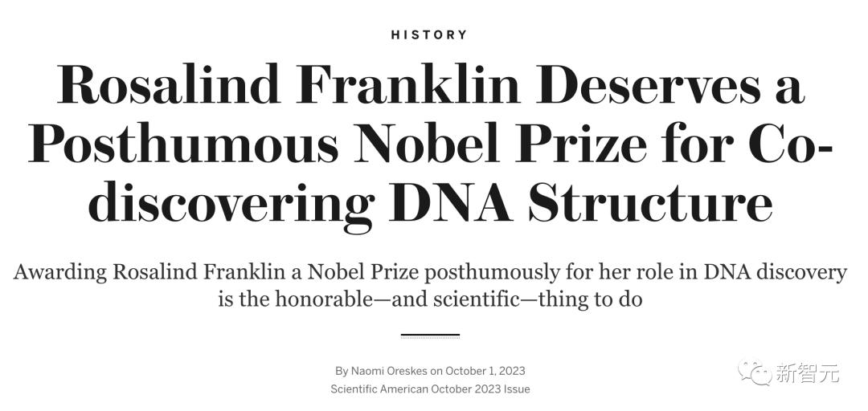This screenshot has height=411, width=868.
Task: Click the word "discovering" in the headline
Action: (232, 205)
